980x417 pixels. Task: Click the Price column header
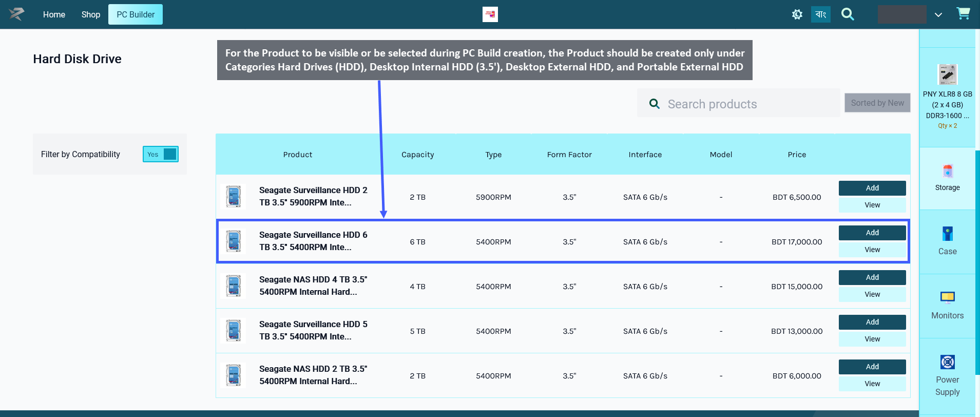click(797, 155)
